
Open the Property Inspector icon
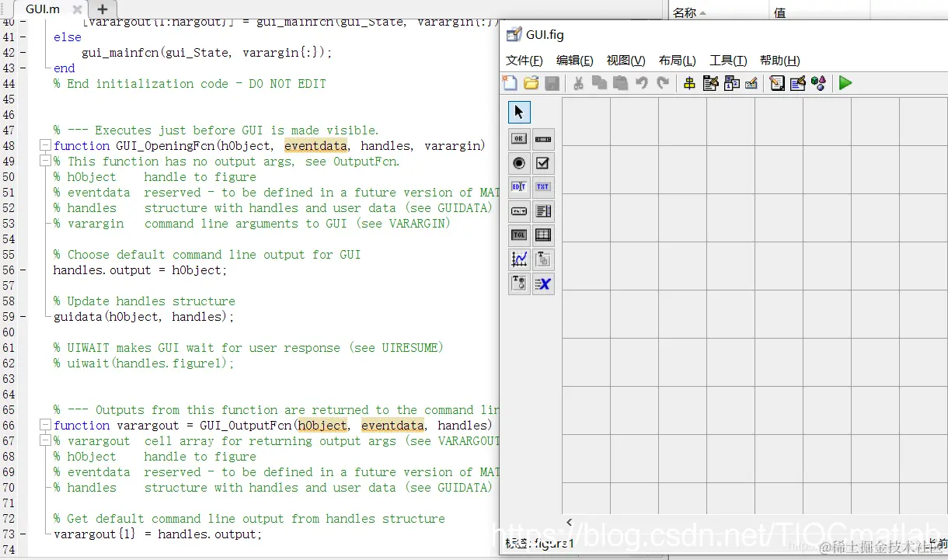point(798,83)
